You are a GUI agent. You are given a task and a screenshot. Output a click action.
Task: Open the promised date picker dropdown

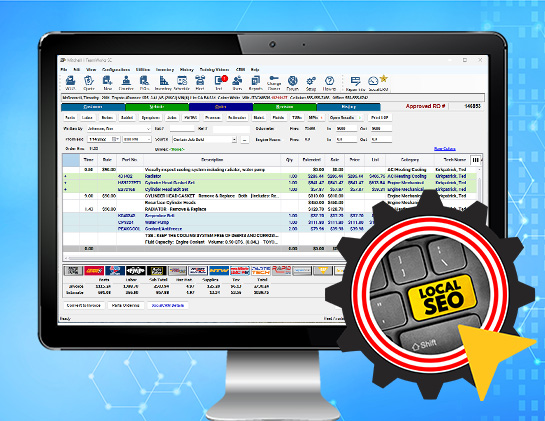[115, 139]
